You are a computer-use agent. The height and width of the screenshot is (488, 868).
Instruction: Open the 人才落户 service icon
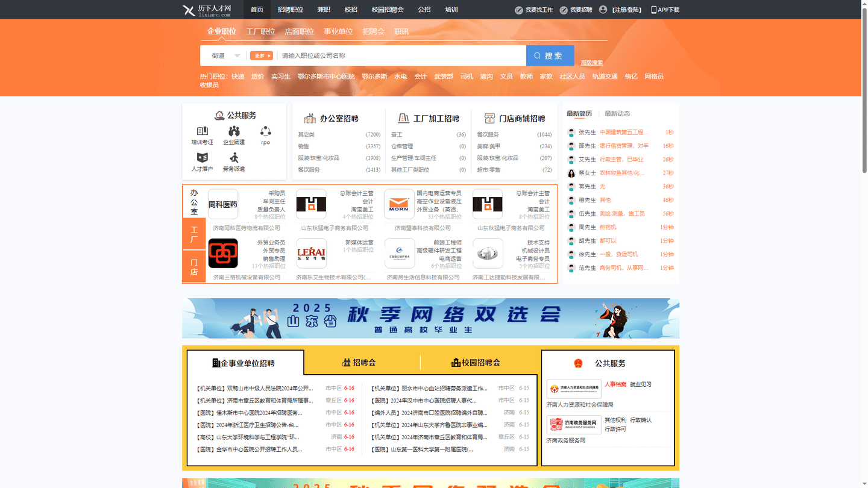(x=203, y=158)
